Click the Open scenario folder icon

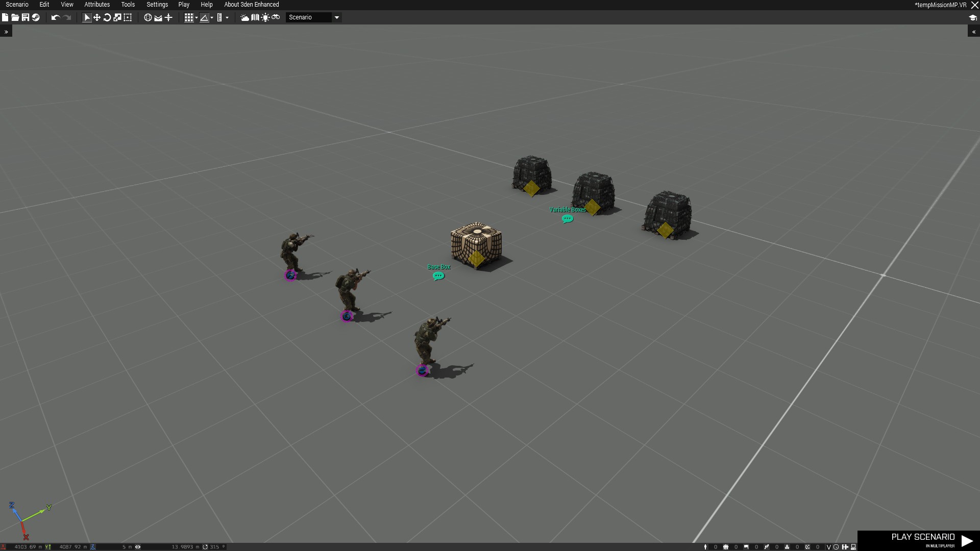point(15,17)
